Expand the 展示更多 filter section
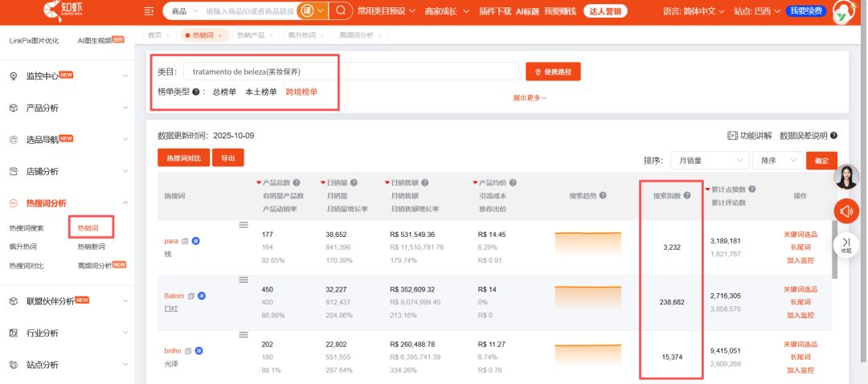868x384 pixels. pyautogui.click(x=530, y=98)
